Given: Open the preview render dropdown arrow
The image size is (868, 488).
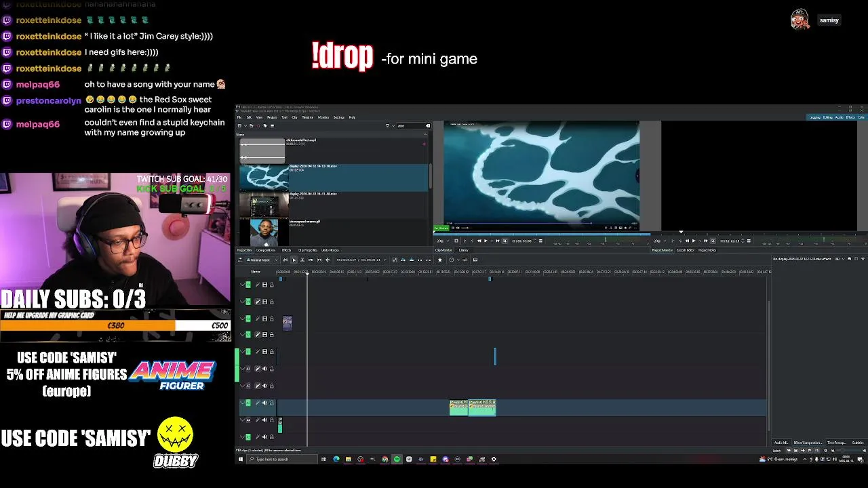Looking at the screenshot, I should click(458, 260).
